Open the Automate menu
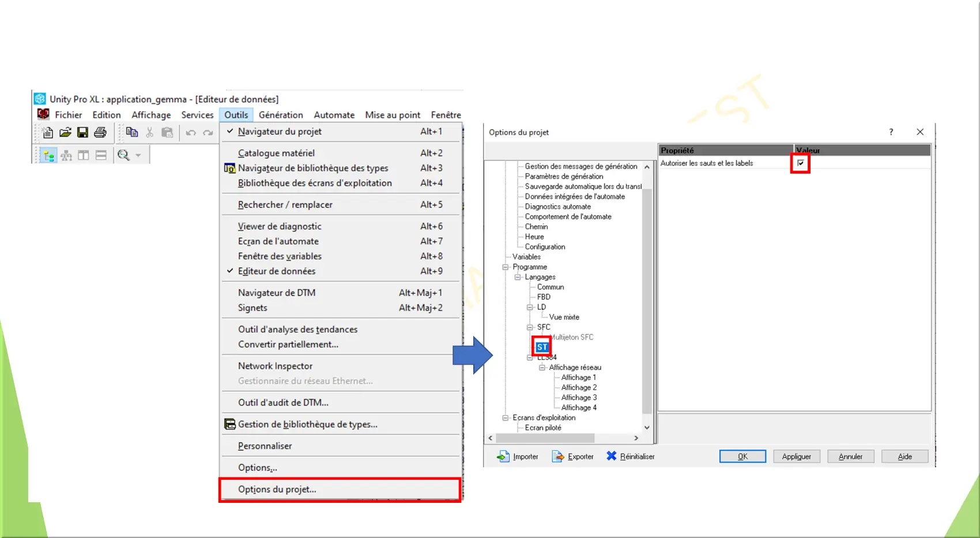Viewport: 980px width, 538px height. (x=334, y=115)
